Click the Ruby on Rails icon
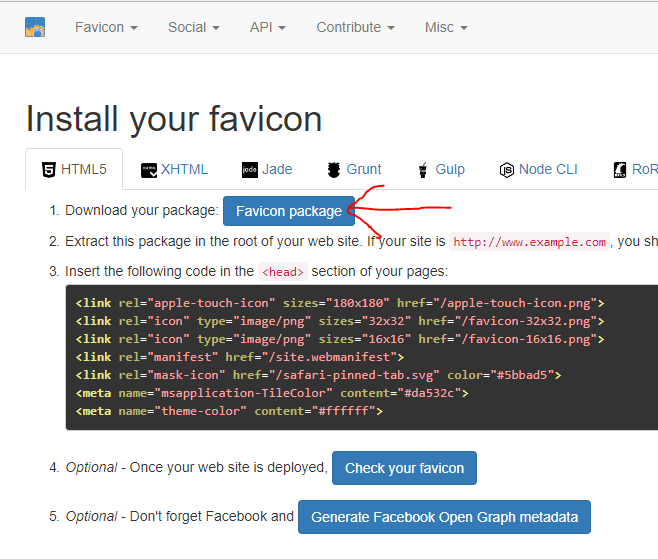This screenshot has width=658, height=559. 620,170
